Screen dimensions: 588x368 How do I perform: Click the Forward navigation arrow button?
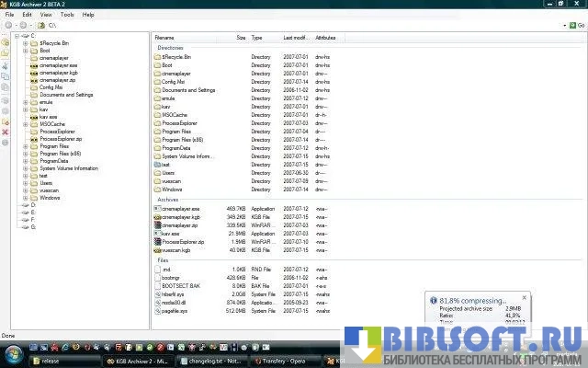point(23,26)
